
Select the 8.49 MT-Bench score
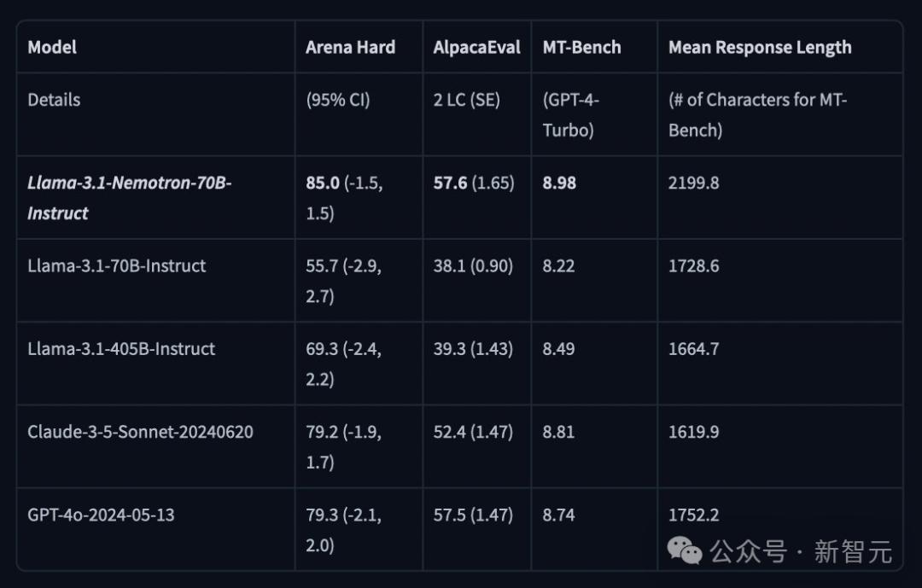558,348
